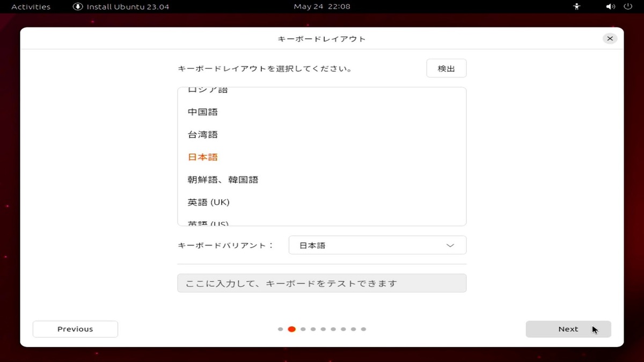Open the power menu icon

coord(628,7)
